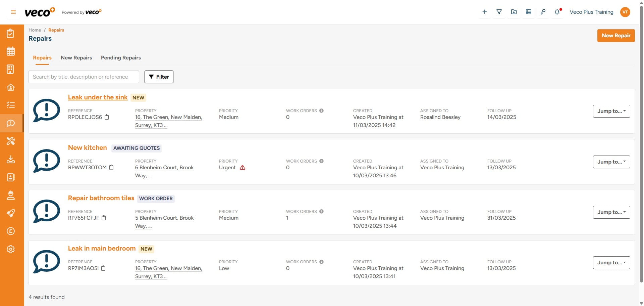Open the properties building icon in the sidebar

point(11,69)
